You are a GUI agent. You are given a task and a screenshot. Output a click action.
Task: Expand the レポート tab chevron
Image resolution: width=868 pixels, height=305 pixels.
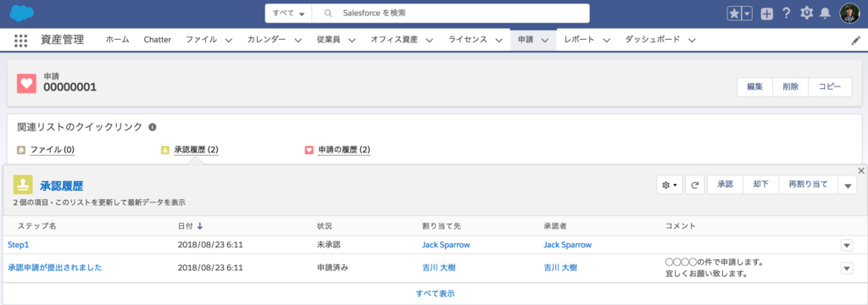coord(606,41)
